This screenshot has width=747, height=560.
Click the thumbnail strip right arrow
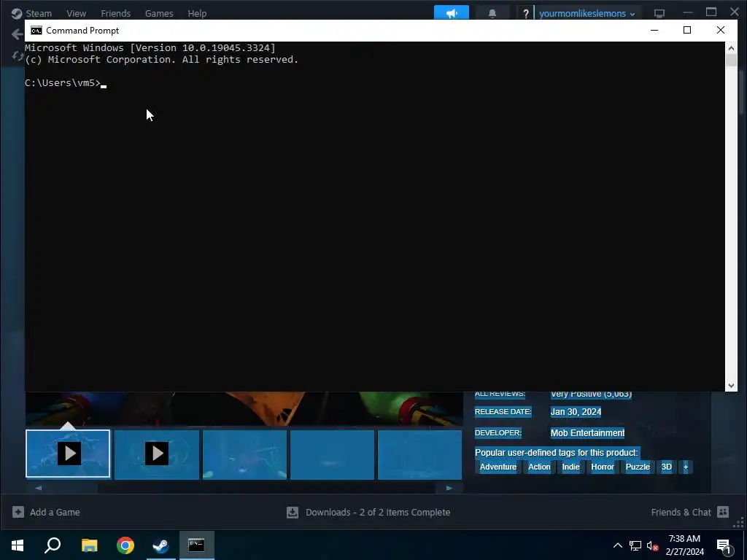449,488
